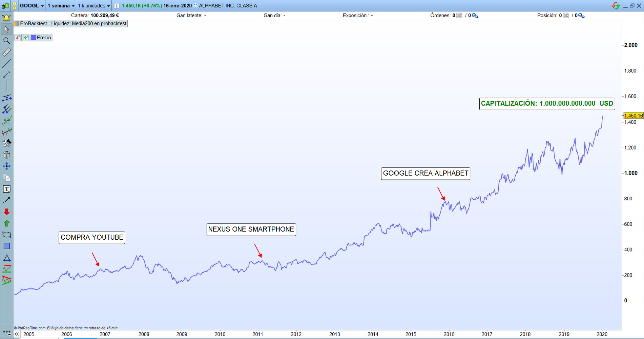
Task: Choose the red-green triangle pattern tool
Action: [x=6, y=280]
